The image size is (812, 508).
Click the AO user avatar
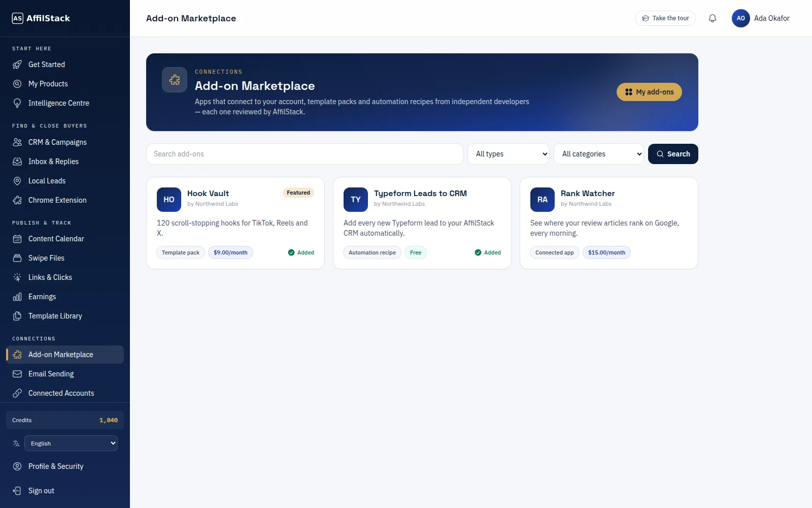point(741,18)
